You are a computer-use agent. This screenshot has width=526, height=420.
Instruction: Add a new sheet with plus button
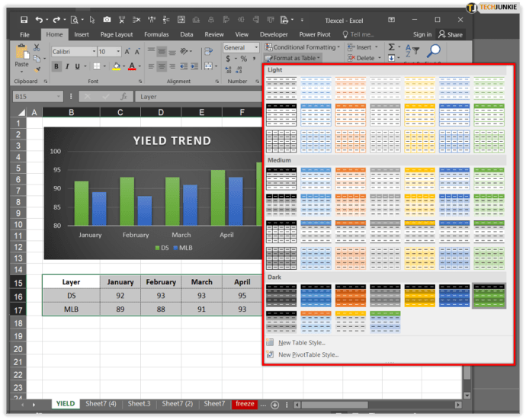click(274, 405)
